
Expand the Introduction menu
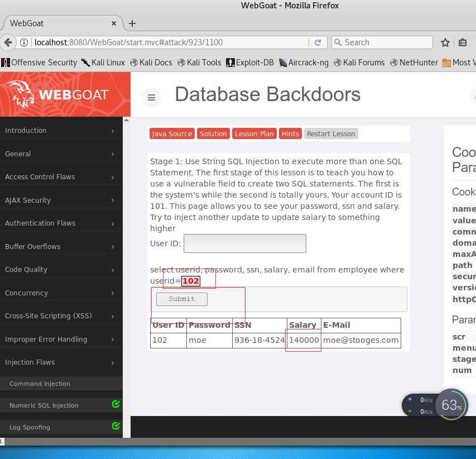click(x=61, y=131)
